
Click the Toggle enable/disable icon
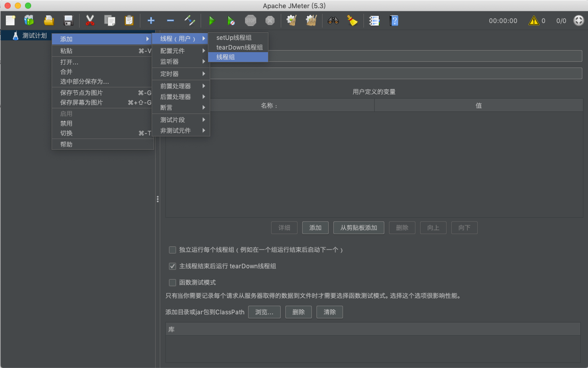tap(190, 20)
